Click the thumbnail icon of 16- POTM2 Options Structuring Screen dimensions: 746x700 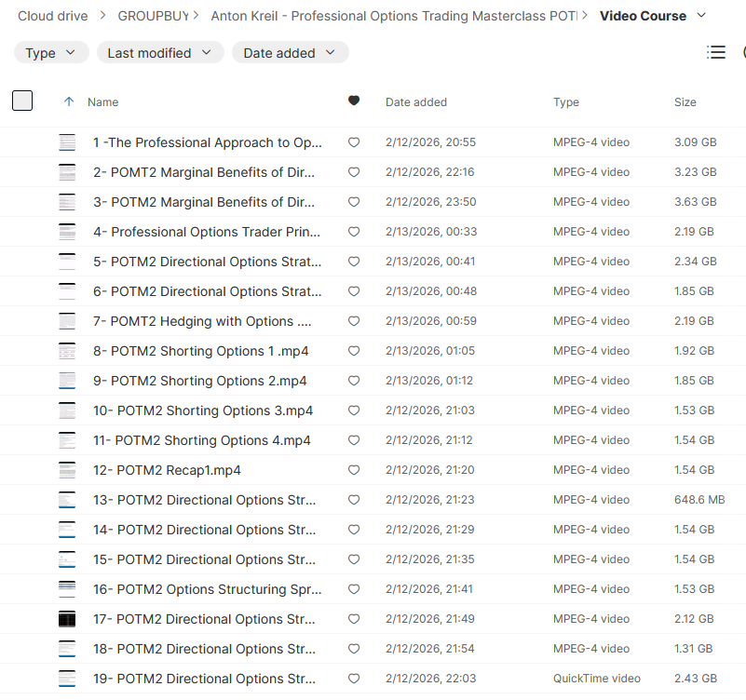pos(67,589)
